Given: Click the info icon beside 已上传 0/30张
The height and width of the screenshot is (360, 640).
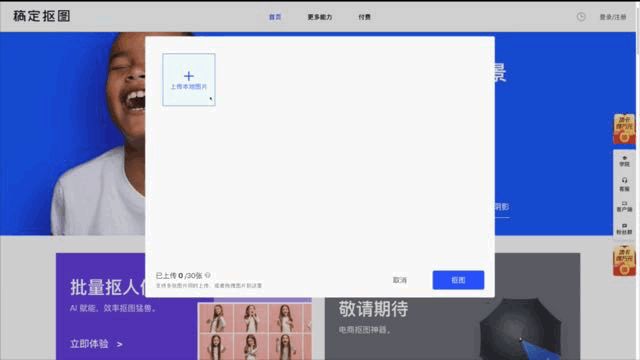Looking at the screenshot, I should [x=208, y=276].
